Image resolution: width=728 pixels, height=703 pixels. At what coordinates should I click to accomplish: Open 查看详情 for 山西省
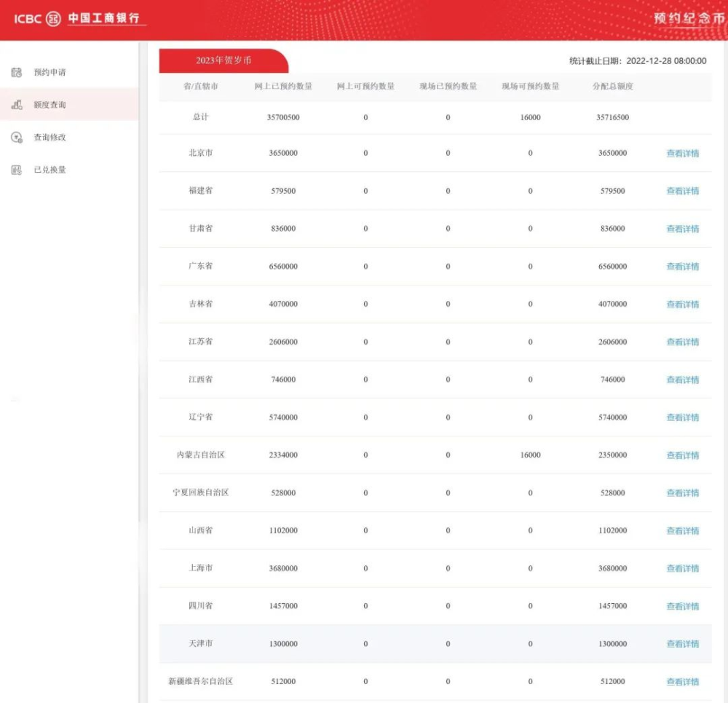pos(683,530)
